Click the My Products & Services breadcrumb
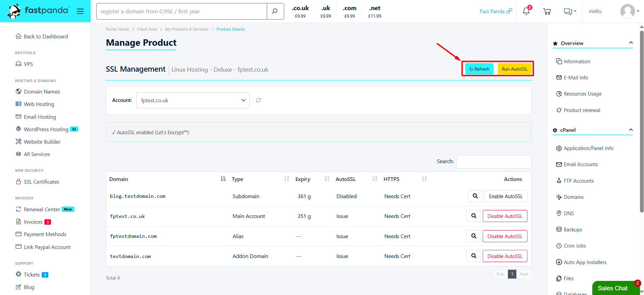The image size is (644, 295). pos(186,29)
